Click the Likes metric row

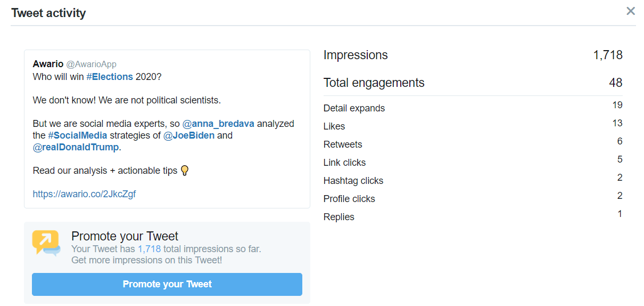coord(473,126)
